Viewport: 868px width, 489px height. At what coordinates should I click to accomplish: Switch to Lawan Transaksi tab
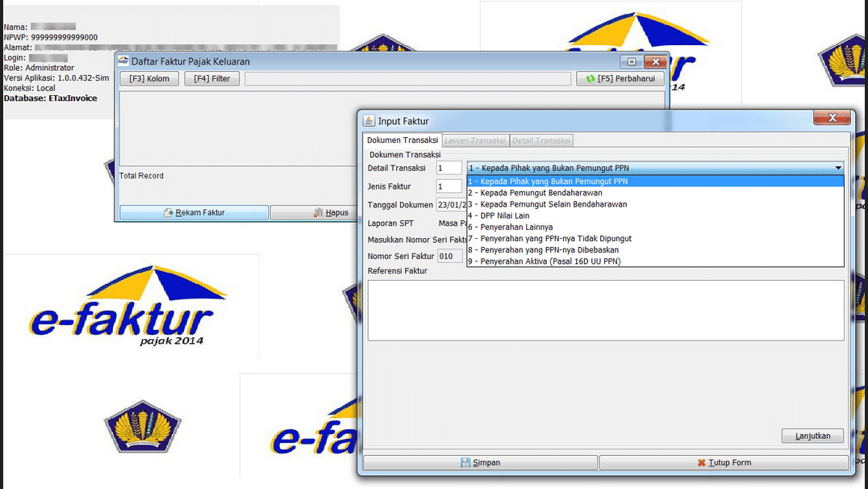pos(475,140)
